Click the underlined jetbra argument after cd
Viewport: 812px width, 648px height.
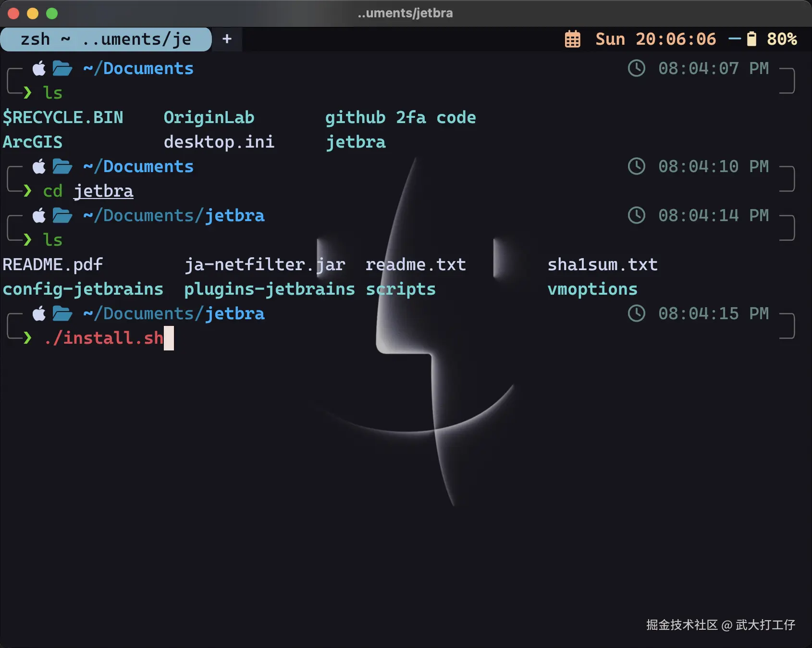pos(103,191)
